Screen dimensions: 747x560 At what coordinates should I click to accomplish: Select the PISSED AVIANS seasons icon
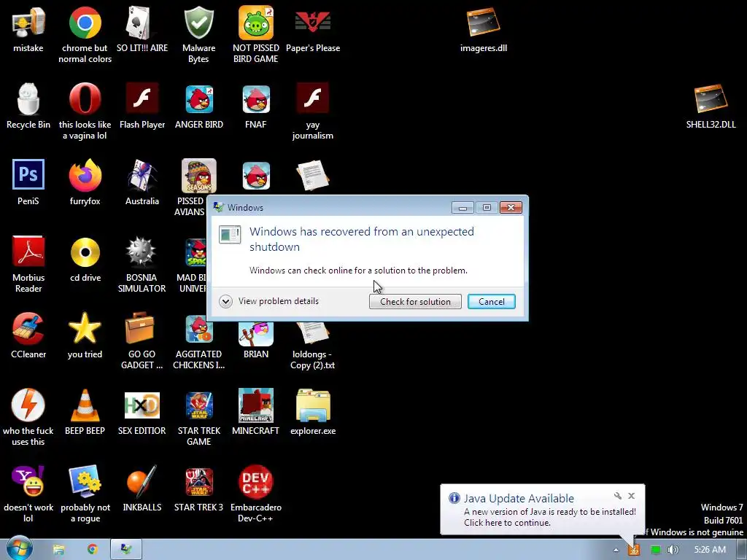coord(198,176)
